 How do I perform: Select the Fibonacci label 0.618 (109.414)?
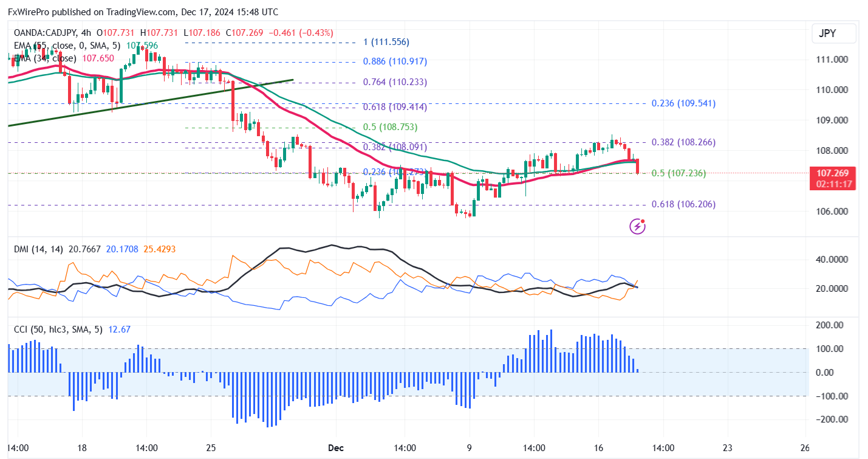click(x=395, y=107)
